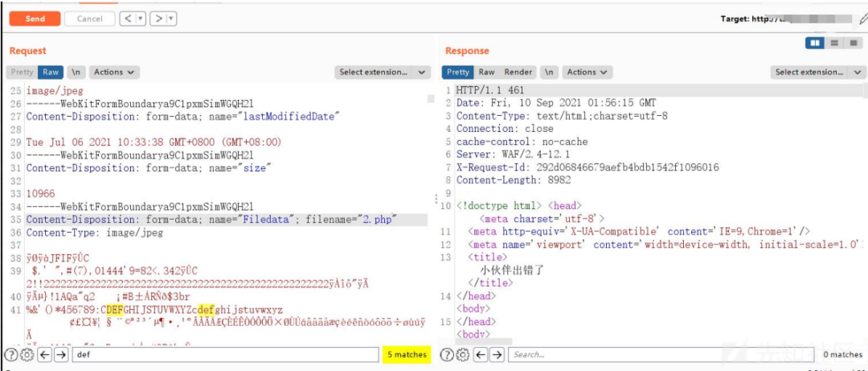The image size is (868, 371).
Task: Go to previous match in request search
Action: [45, 354]
